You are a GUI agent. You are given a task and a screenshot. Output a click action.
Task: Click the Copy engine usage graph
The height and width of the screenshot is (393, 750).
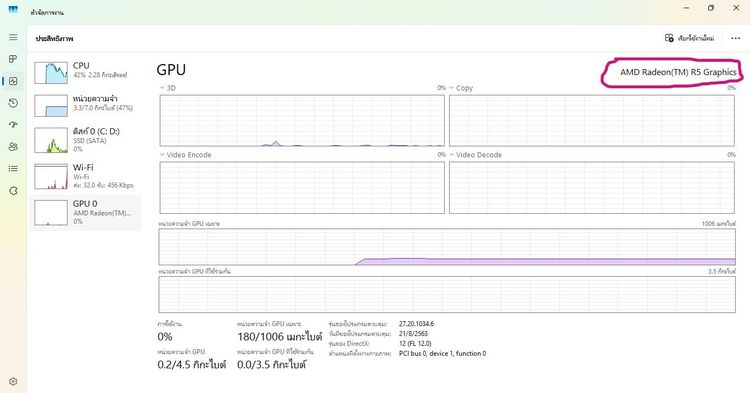point(592,120)
